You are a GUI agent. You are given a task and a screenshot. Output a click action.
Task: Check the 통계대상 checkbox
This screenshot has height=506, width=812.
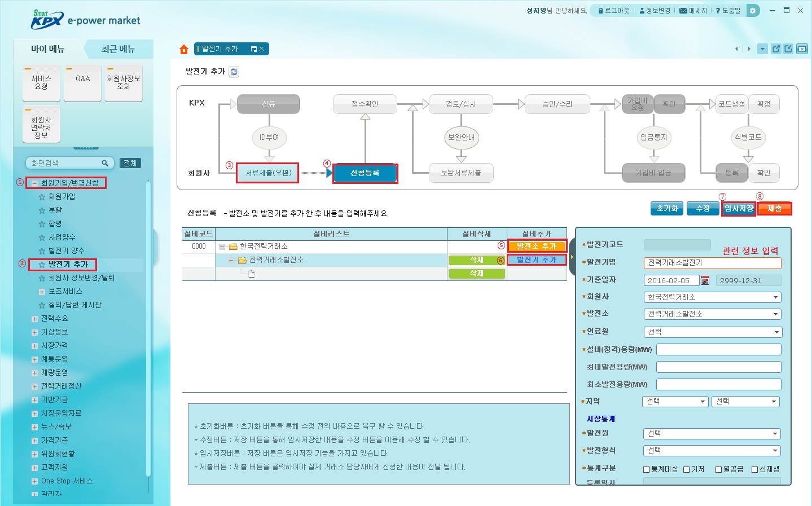click(x=647, y=469)
